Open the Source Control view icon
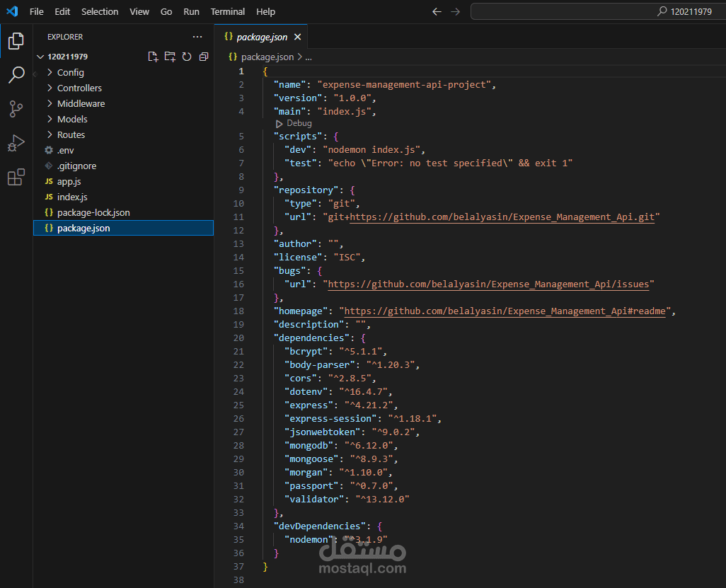The height and width of the screenshot is (588, 726). click(x=16, y=109)
